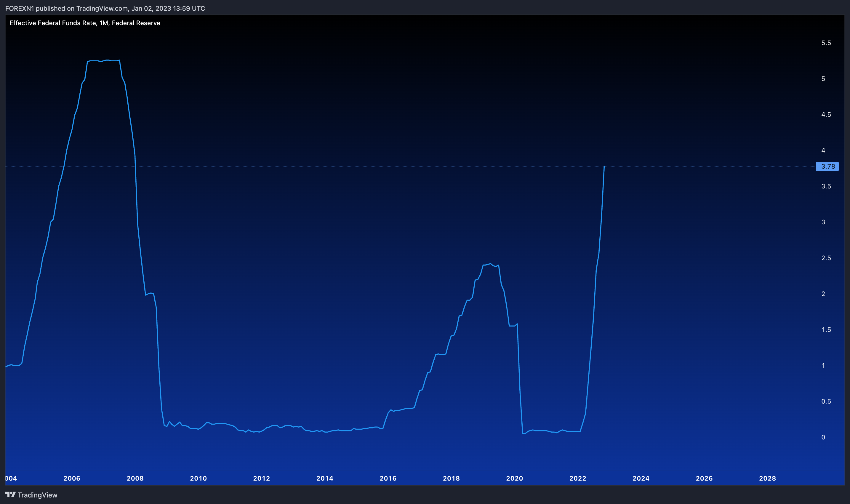
Task: Click the 2024 label on the time axis
Action: point(641,478)
